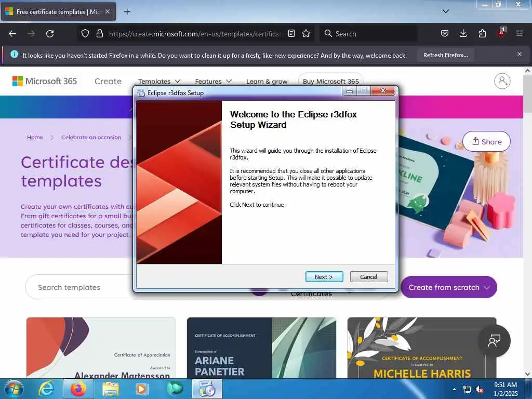Toggle reader view icon in address bar

291,33
